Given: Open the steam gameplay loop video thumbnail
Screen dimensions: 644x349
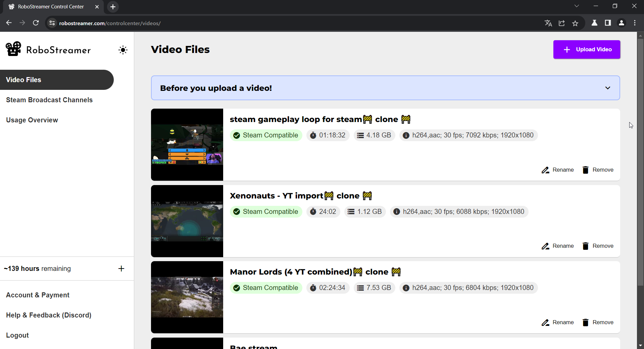Looking at the screenshot, I should 187,144.
